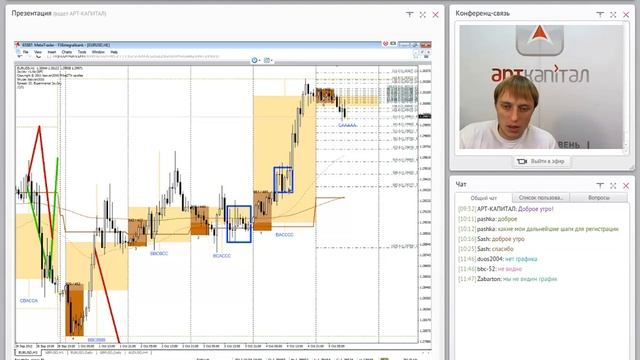Click the АРТ-КАПИТАЛ: Доброе утро! message

(505, 209)
